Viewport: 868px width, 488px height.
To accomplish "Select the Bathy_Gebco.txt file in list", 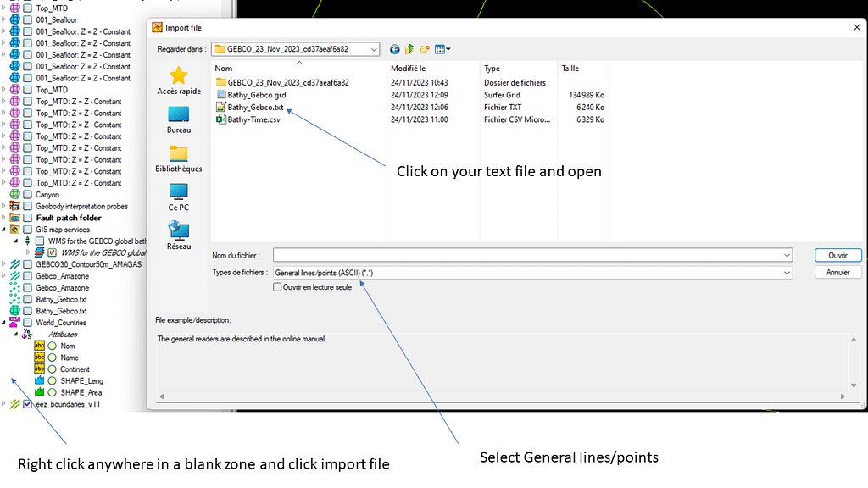I will coord(256,108).
